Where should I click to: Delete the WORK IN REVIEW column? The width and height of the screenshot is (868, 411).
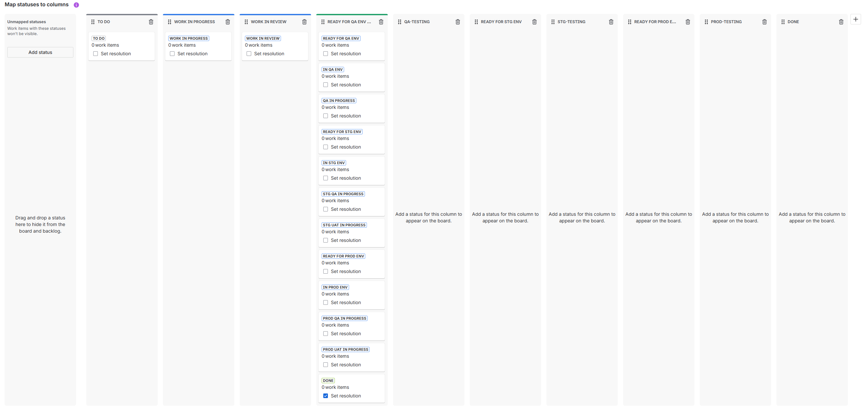pos(304,22)
